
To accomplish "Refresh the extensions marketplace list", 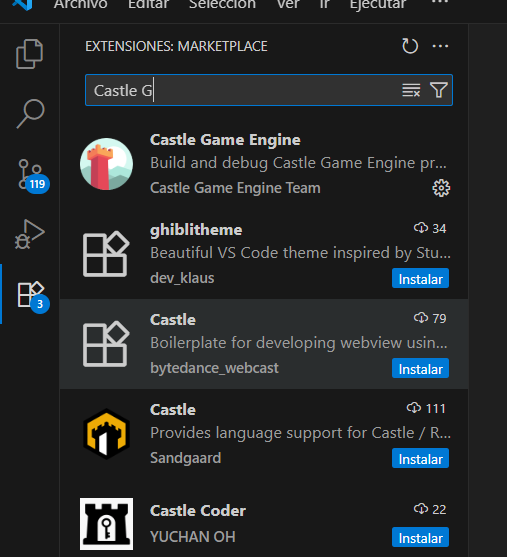I will pos(410,46).
